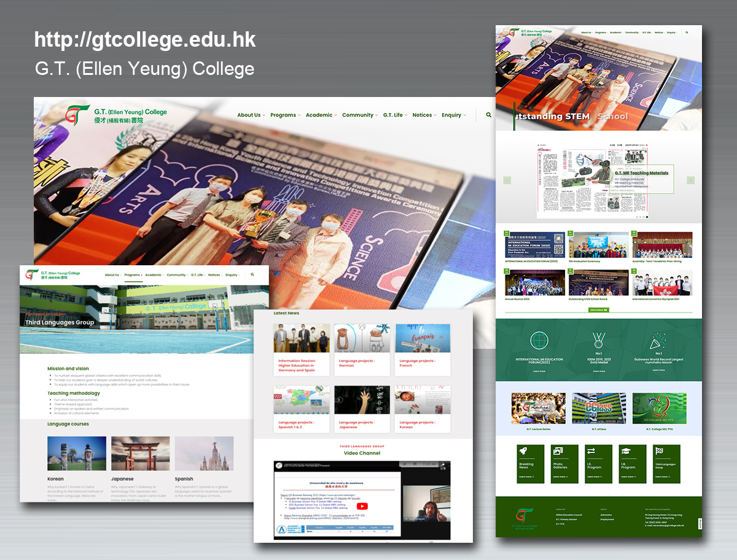
Task: Click search icon in tall homepage screenshot header
Action: pos(687,33)
